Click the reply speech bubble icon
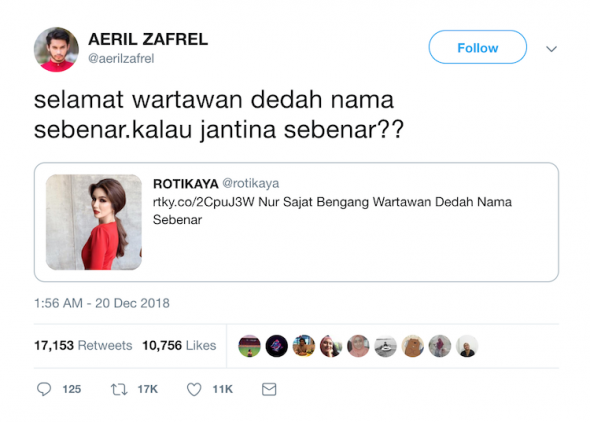Viewport: 590px width, 422px height. coord(44,389)
